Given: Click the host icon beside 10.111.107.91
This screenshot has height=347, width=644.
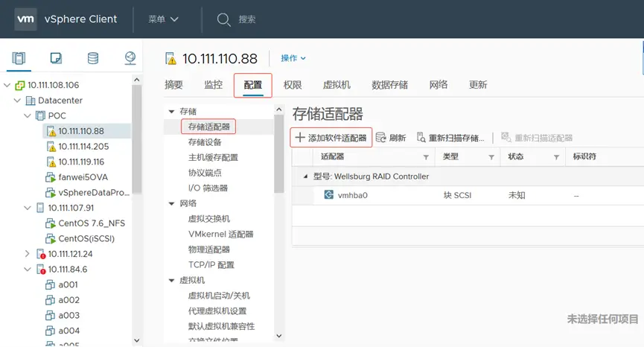Looking at the screenshot, I should pyautogui.click(x=40, y=208).
